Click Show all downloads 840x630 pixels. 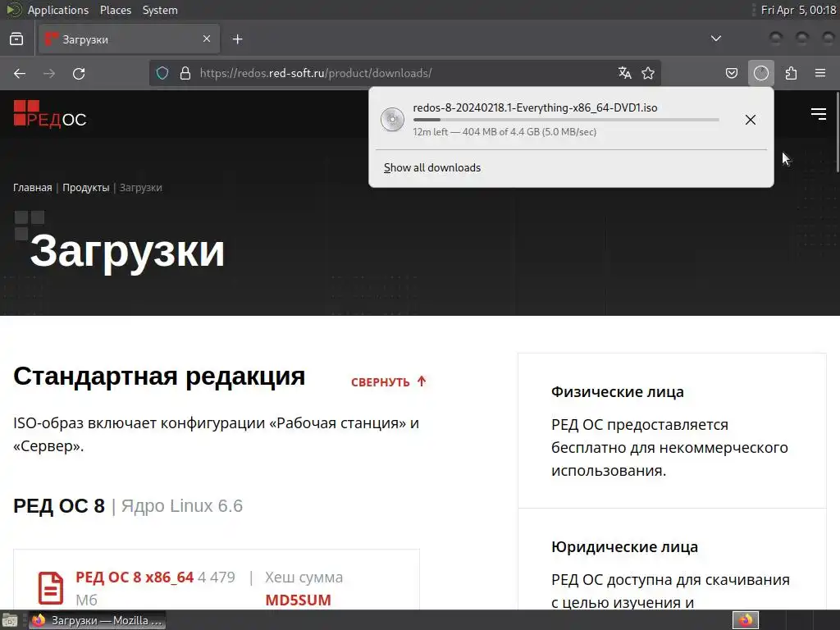click(x=431, y=167)
